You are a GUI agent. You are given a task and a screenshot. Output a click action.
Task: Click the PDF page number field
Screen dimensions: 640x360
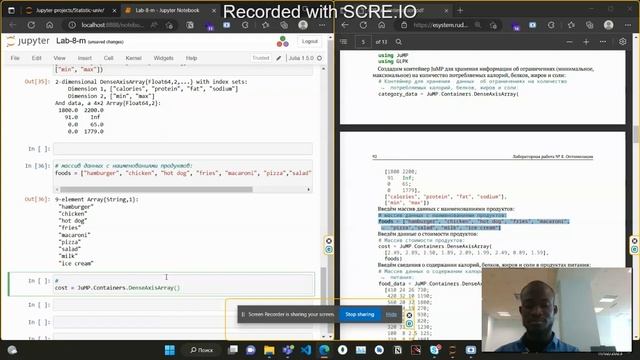point(363,42)
